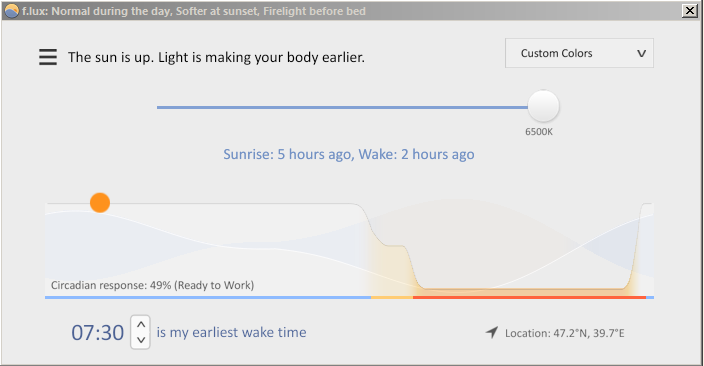This screenshot has width=704, height=366.
Task: Click the location arrow icon
Action: coord(492,332)
